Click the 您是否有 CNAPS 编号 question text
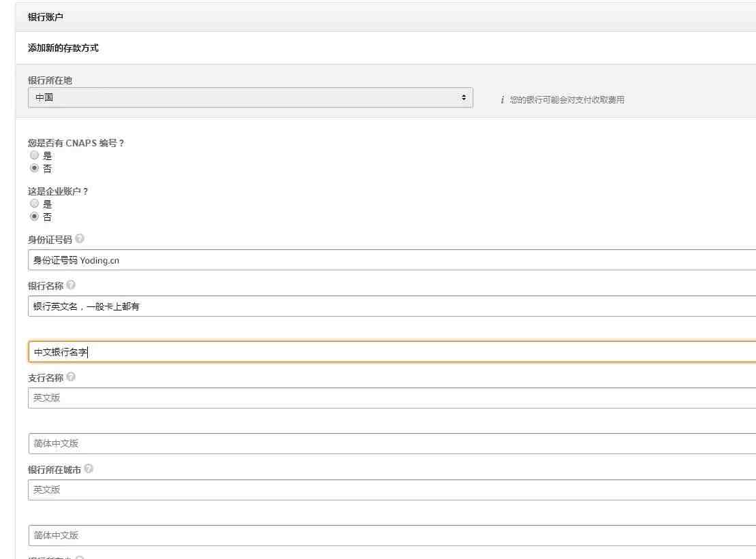The height and width of the screenshot is (559, 756). point(76,143)
